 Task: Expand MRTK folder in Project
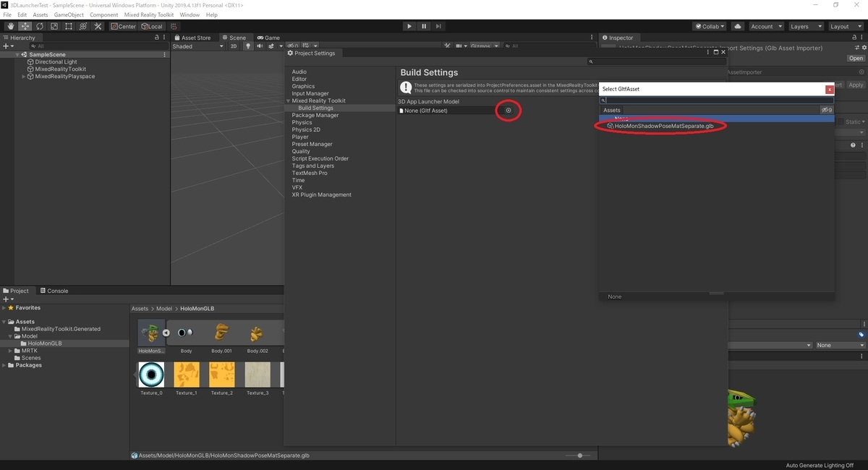coord(10,351)
